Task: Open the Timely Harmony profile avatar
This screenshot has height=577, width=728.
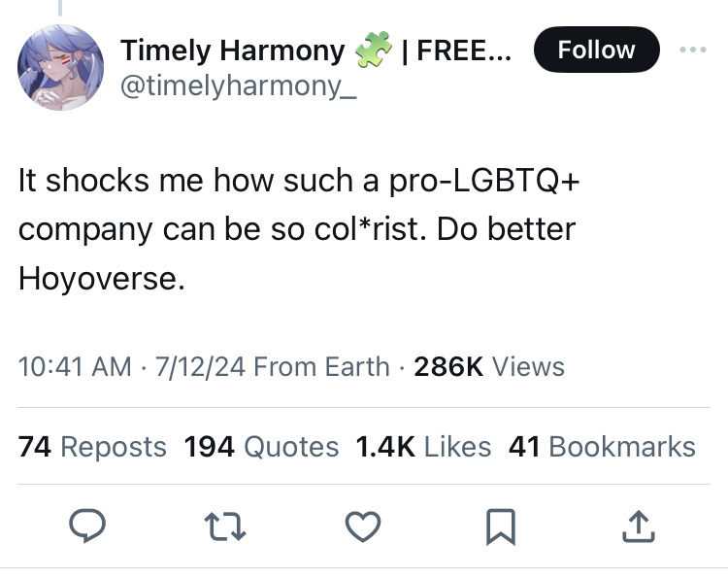Action: point(60,68)
